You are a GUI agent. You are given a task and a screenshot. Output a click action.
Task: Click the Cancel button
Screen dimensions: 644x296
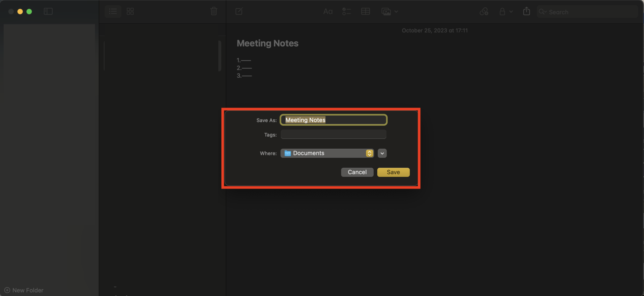[357, 172]
